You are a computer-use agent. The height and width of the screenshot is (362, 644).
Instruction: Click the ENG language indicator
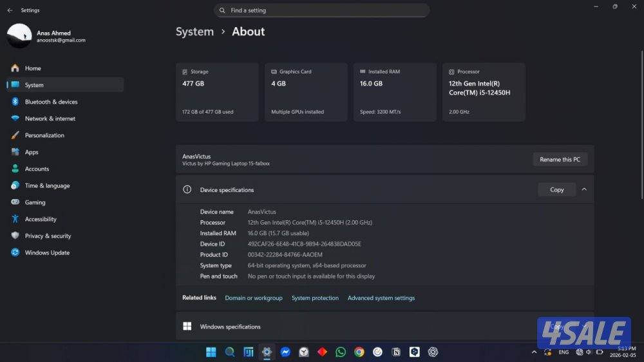point(563,352)
